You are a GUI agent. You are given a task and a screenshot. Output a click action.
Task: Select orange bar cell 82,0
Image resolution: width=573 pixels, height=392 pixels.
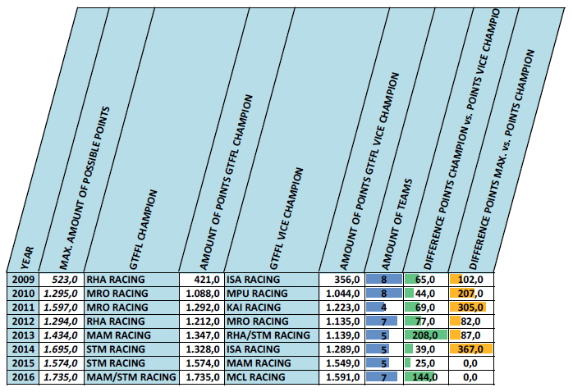[471, 321]
